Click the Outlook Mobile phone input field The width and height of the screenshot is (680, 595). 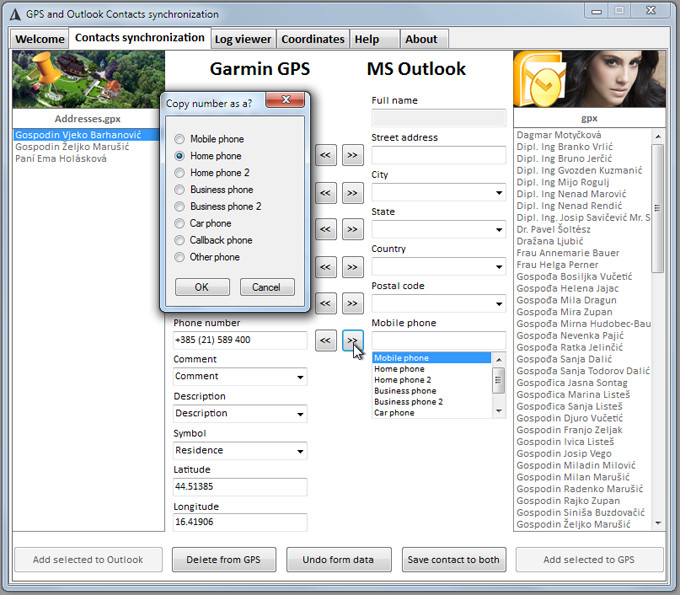pyautogui.click(x=438, y=340)
